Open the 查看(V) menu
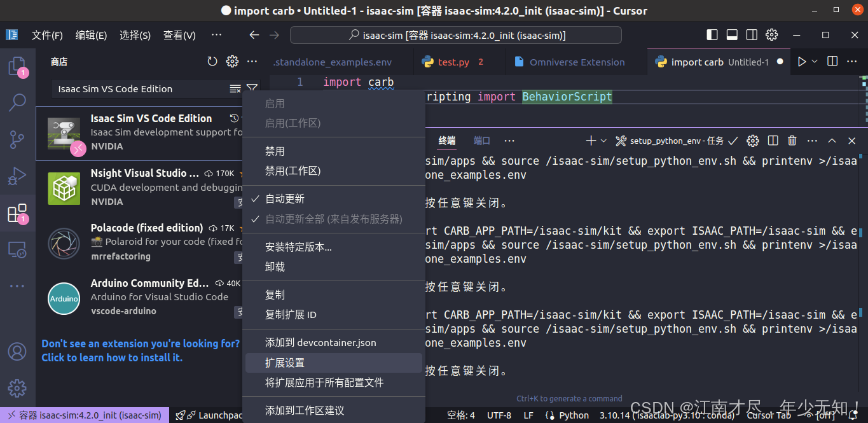The height and width of the screenshot is (423, 868). pos(179,35)
